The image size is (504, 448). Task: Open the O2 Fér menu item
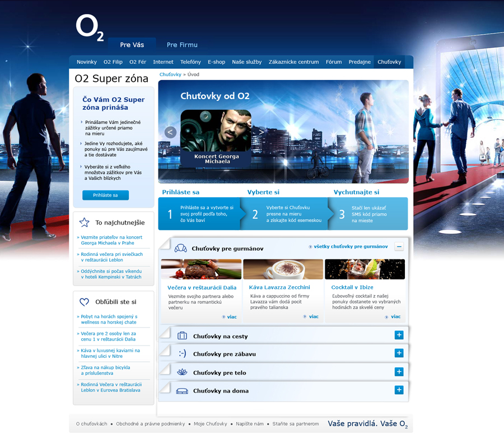(x=138, y=62)
